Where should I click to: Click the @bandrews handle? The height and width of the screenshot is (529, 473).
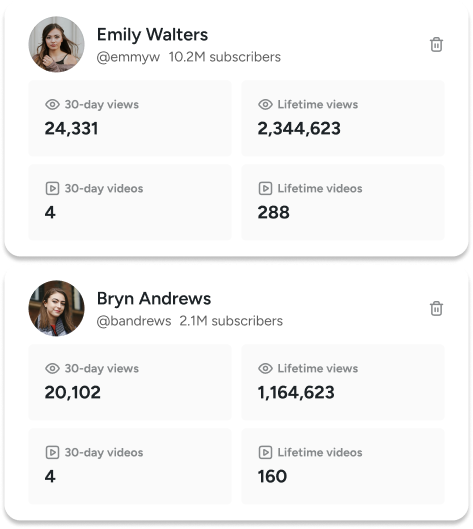click(x=134, y=321)
